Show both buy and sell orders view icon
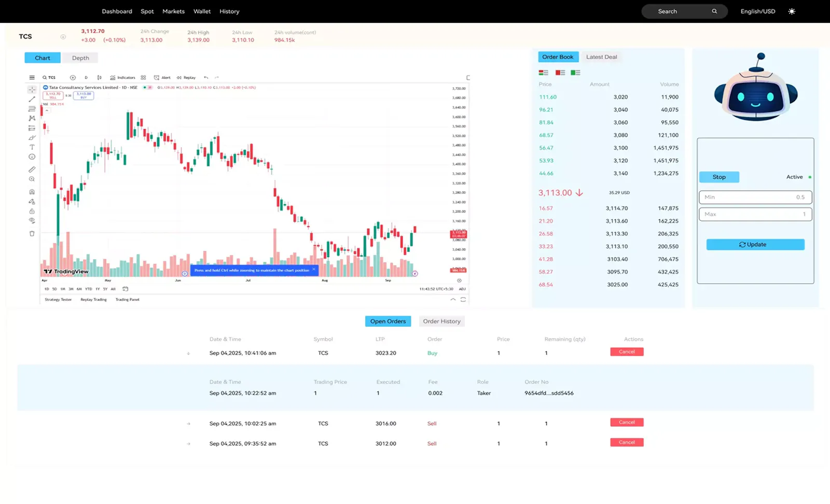 click(544, 73)
